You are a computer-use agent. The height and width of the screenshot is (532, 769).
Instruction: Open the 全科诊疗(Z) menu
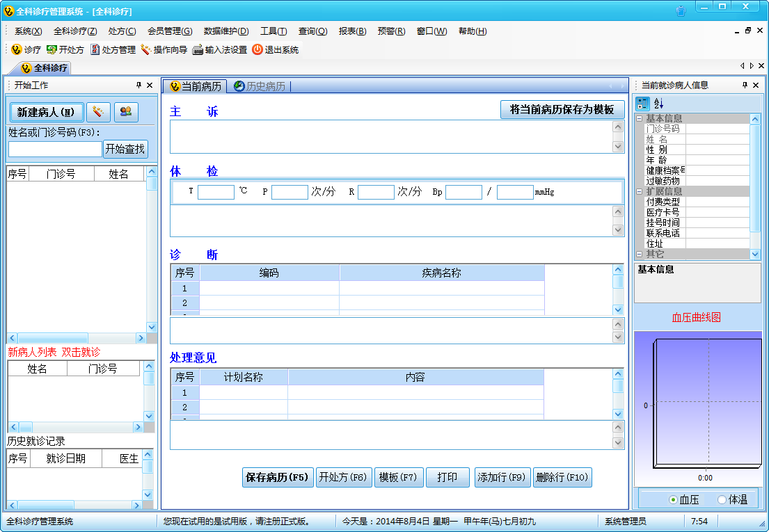click(x=75, y=31)
